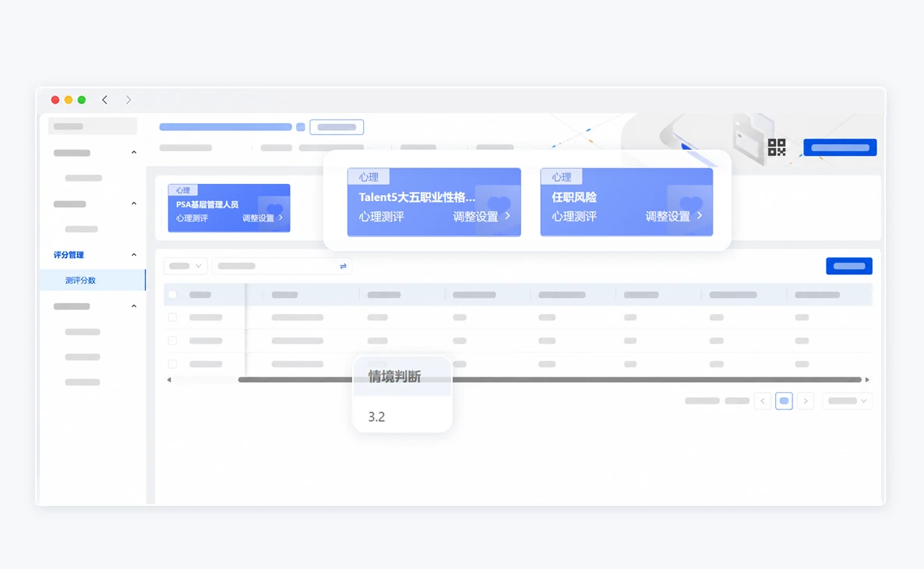Go to the previous page in pagination
This screenshot has width=924, height=569.
click(x=763, y=401)
